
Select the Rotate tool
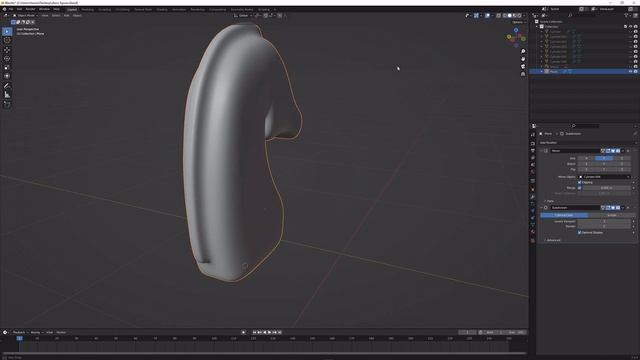coord(7,58)
